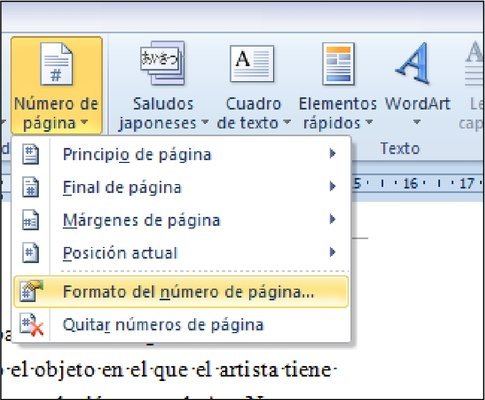485x400 pixels.
Task: Expand the Final de página submenu arrow
Action: (x=332, y=186)
